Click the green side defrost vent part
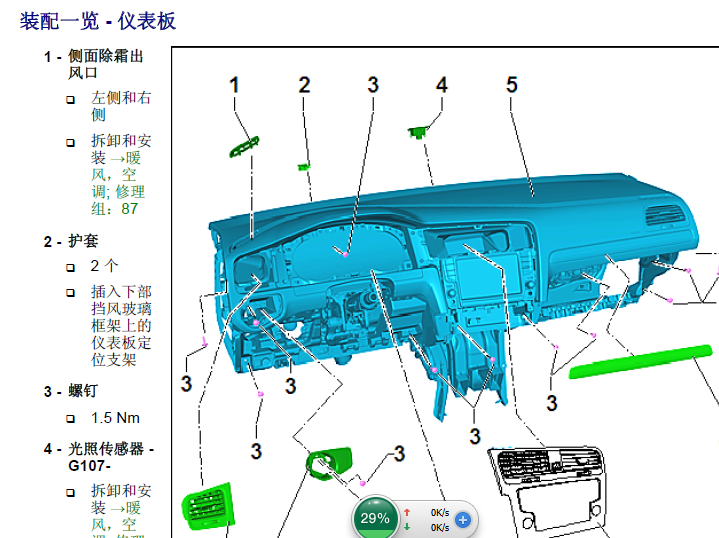The height and width of the screenshot is (538, 719). [244, 147]
